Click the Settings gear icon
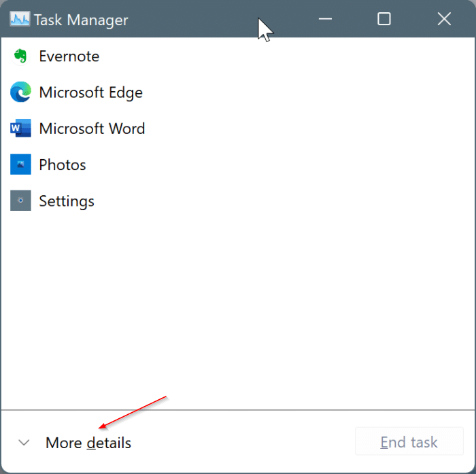The height and width of the screenshot is (474, 476). (x=20, y=201)
